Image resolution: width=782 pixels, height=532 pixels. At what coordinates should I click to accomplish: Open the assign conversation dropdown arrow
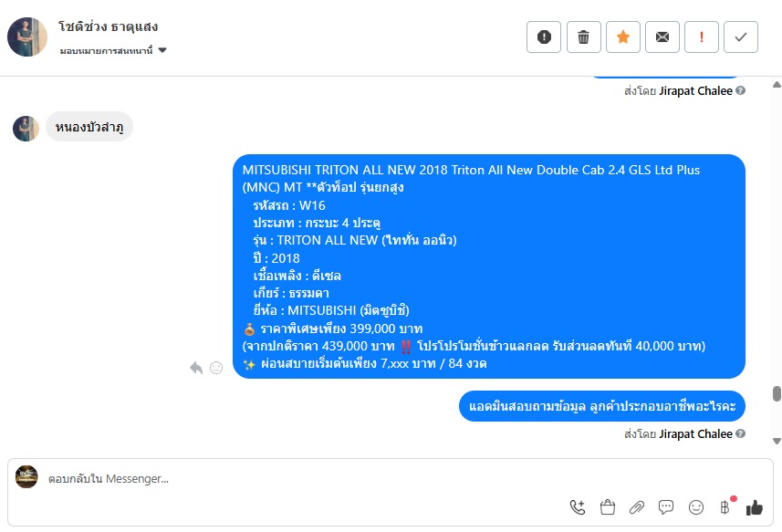[162, 50]
